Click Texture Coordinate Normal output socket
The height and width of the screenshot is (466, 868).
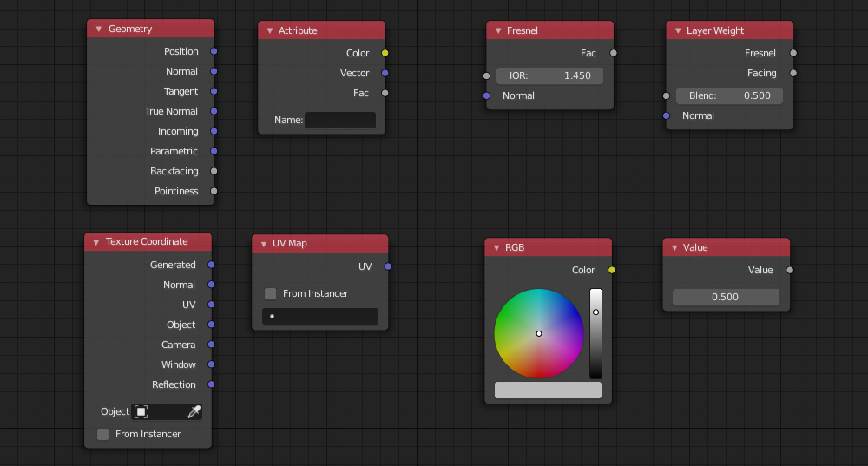coord(211,285)
